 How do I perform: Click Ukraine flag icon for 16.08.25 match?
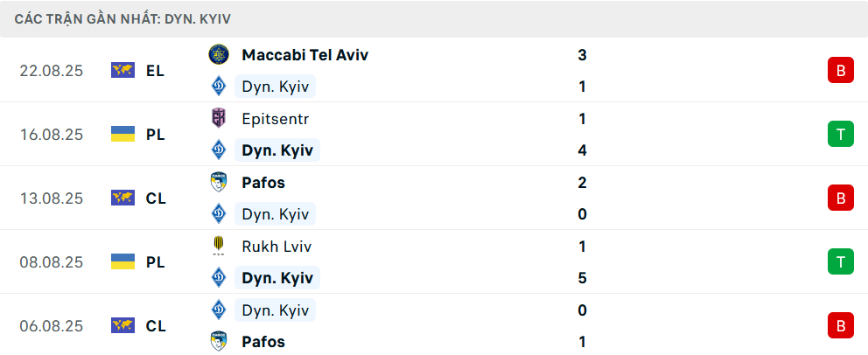click(x=122, y=135)
